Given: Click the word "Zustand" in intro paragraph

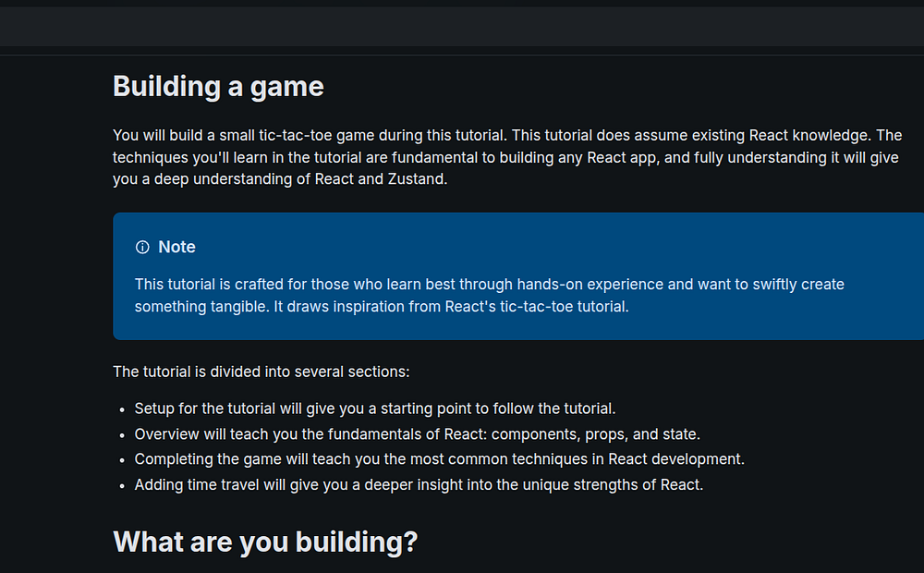Looking at the screenshot, I should (x=415, y=179).
